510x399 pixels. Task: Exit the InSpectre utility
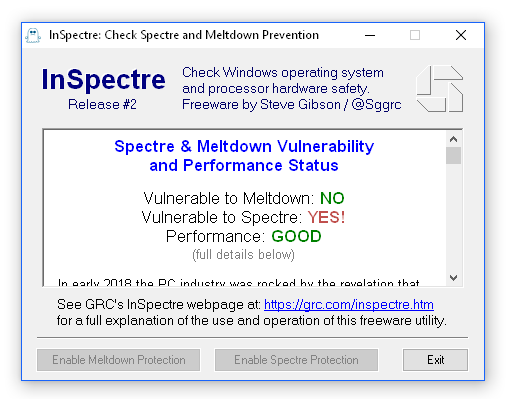(435, 360)
